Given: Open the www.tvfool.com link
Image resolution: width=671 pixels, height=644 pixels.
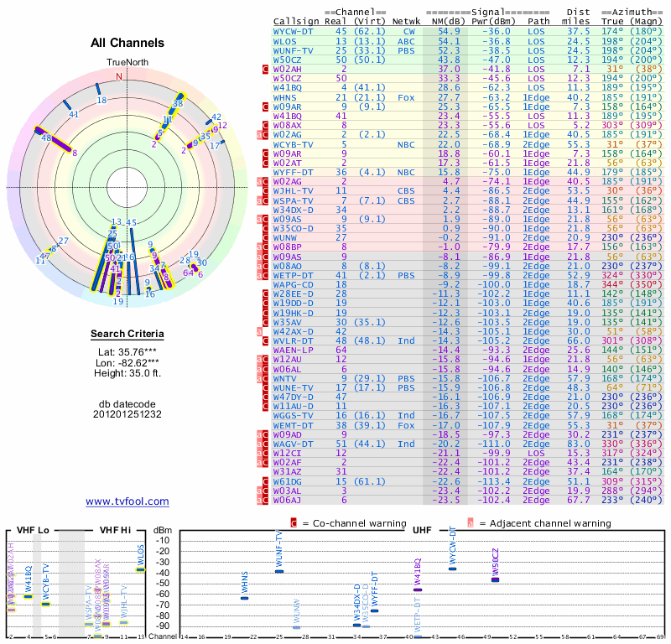Looking at the screenshot, I should pyautogui.click(x=127, y=501).
